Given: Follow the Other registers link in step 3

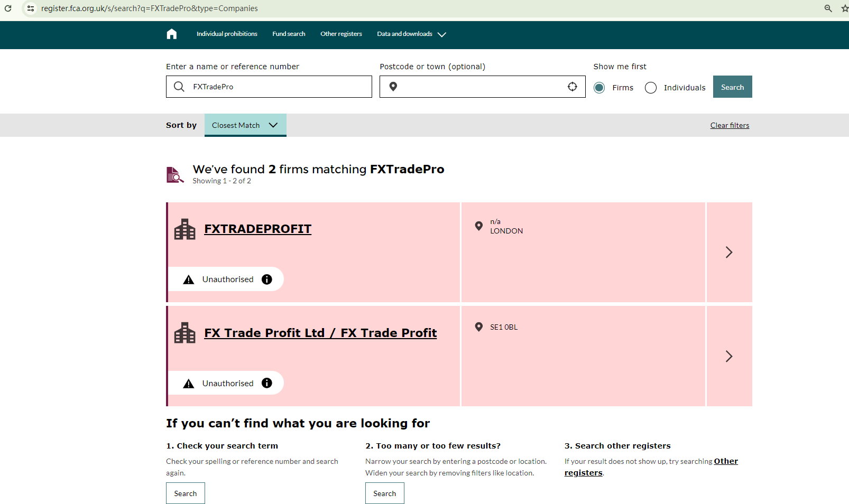Looking at the screenshot, I should point(651,467).
